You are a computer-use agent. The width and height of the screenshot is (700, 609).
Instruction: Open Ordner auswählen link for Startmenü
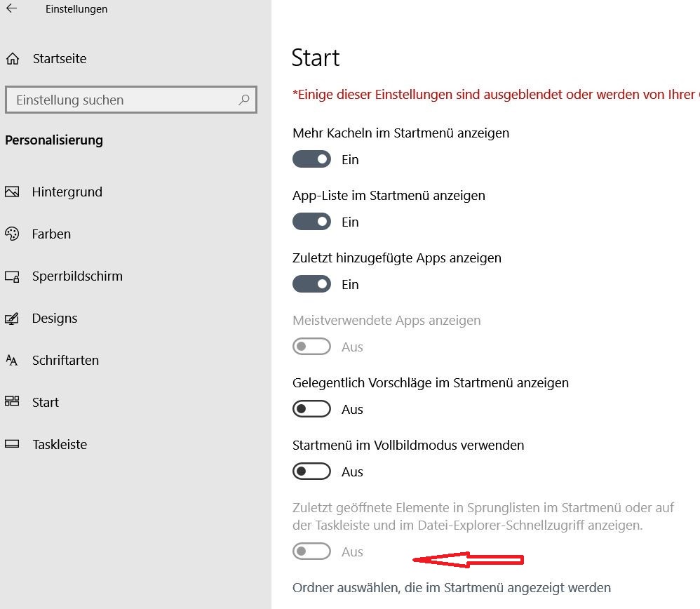coord(451,588)
